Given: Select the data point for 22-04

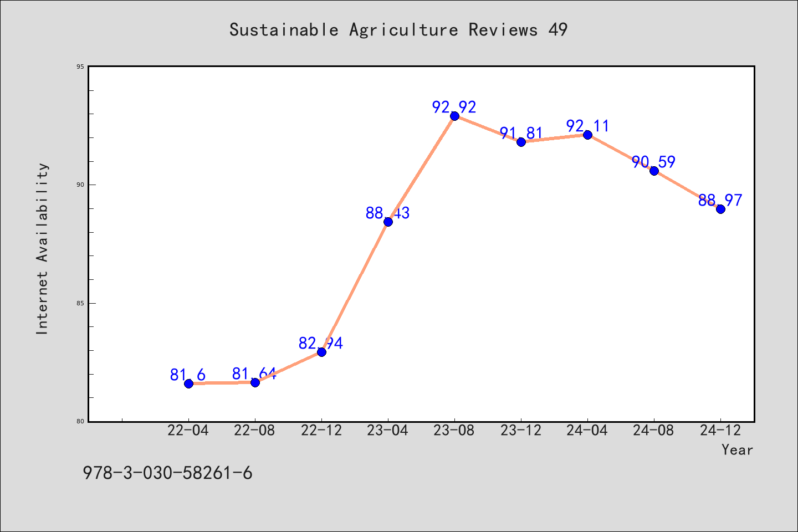Looking at the screenshot, I should (x=188, y=383).
